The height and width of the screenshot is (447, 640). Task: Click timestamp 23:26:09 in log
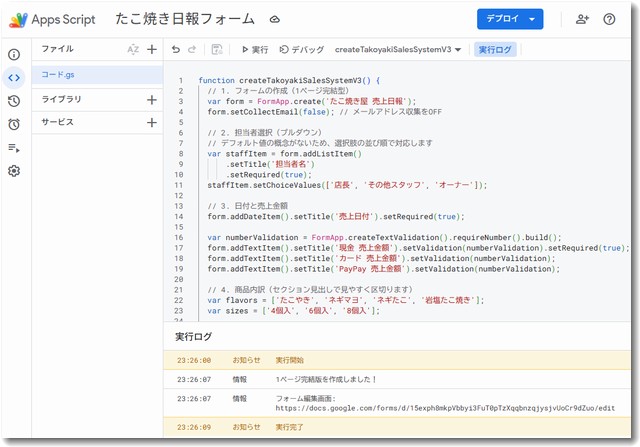[194, 427]
